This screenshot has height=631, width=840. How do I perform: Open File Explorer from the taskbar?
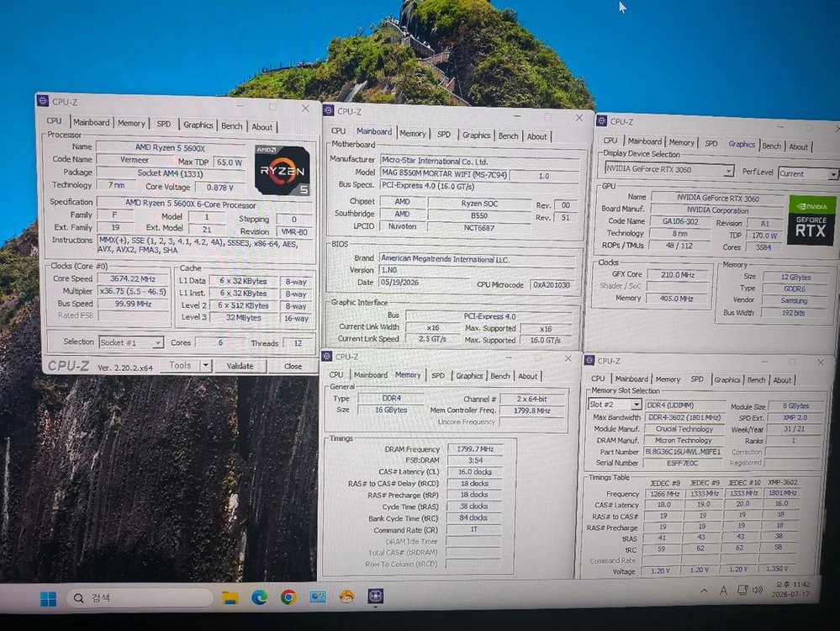coord(230,597)
